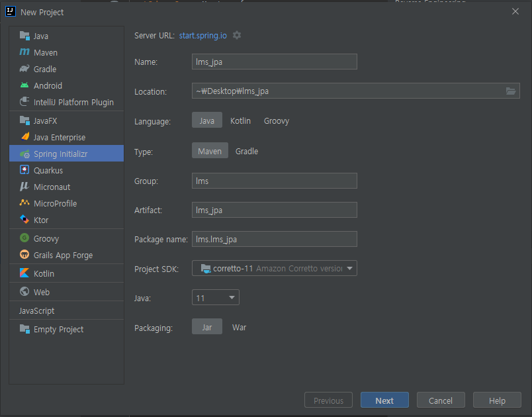Open the start.spring.io link

203,36
